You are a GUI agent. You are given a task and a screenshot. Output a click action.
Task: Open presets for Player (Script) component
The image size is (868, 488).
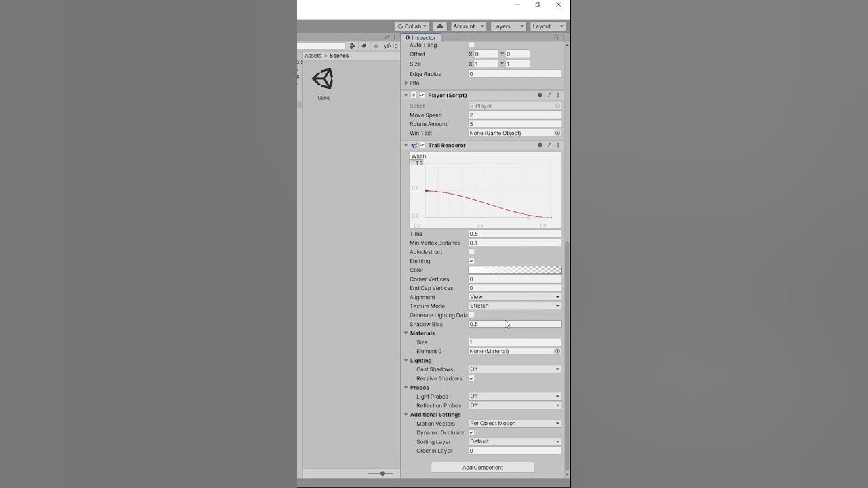pos(549,95)
